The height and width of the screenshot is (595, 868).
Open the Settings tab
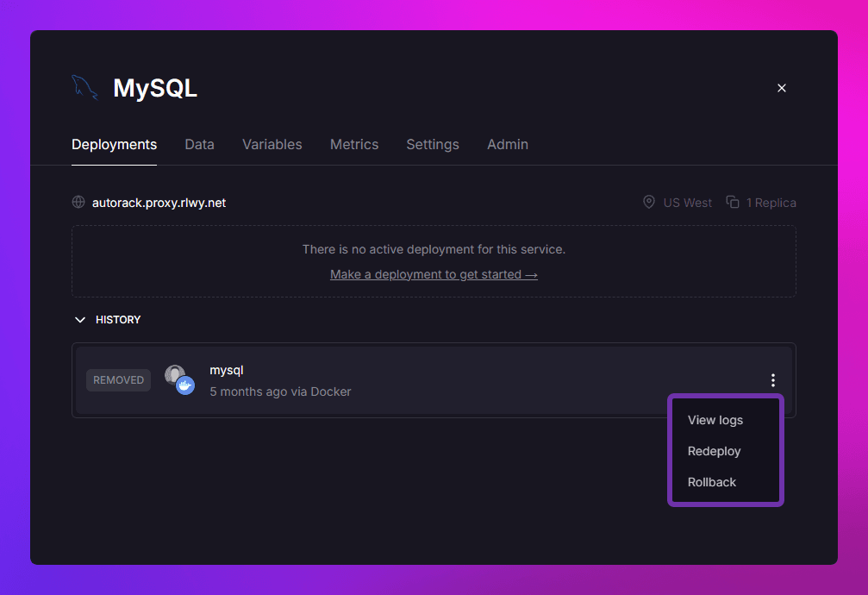click(x=433, y=145)
